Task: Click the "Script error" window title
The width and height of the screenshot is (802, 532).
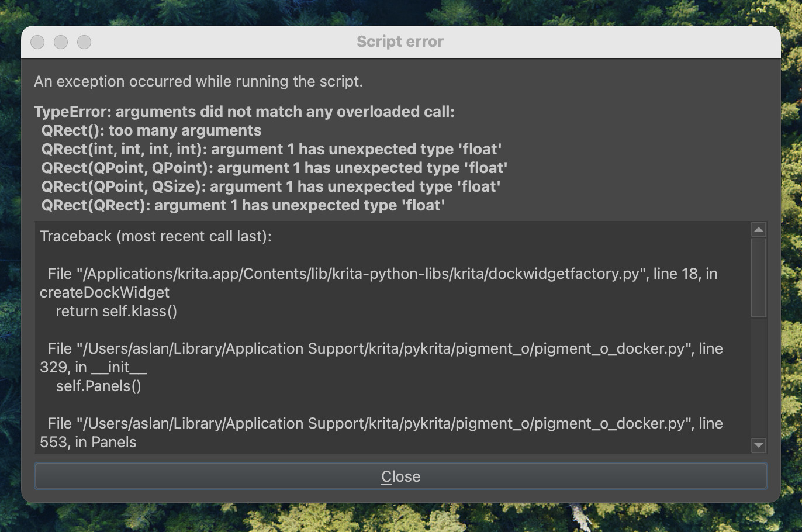Action: tap(400, 42)
